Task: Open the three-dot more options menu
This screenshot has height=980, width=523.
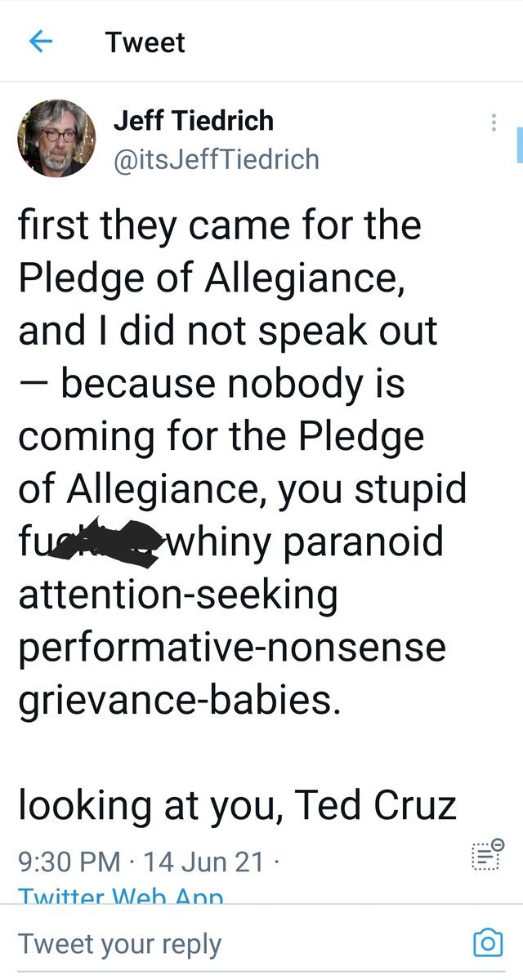Action: click(x=493, y=122)
